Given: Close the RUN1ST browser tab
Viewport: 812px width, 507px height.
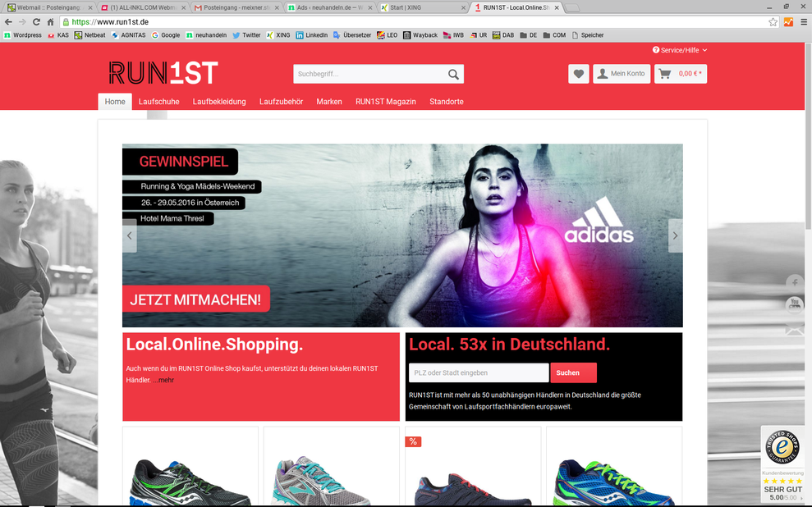Looking at the screenshot, I should click(x=557, y=7).
